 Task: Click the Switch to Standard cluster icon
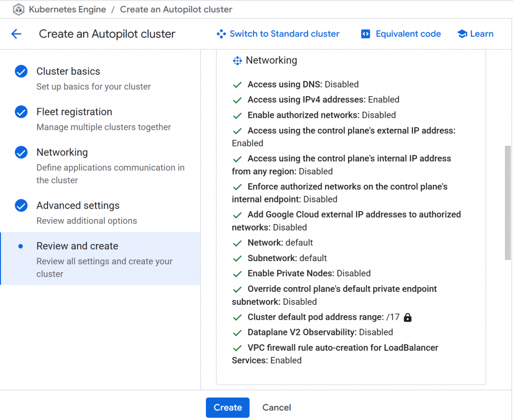(x=221, y=34)
